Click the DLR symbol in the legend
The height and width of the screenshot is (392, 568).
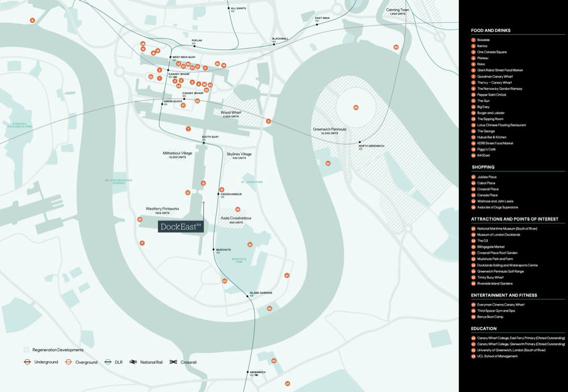point(108,362)
